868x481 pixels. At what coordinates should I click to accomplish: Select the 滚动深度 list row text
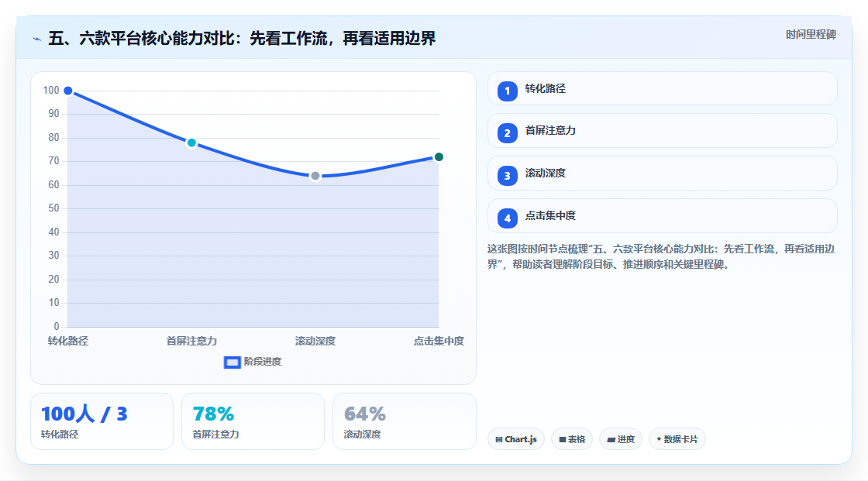[546, 174]
